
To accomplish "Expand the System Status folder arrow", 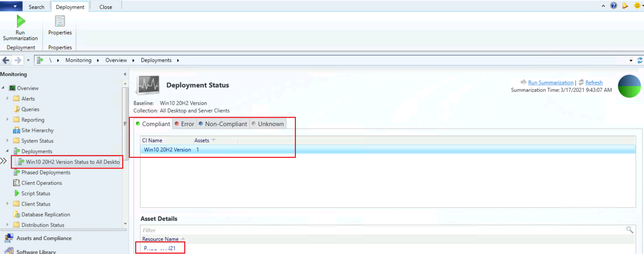I will 7,141.
